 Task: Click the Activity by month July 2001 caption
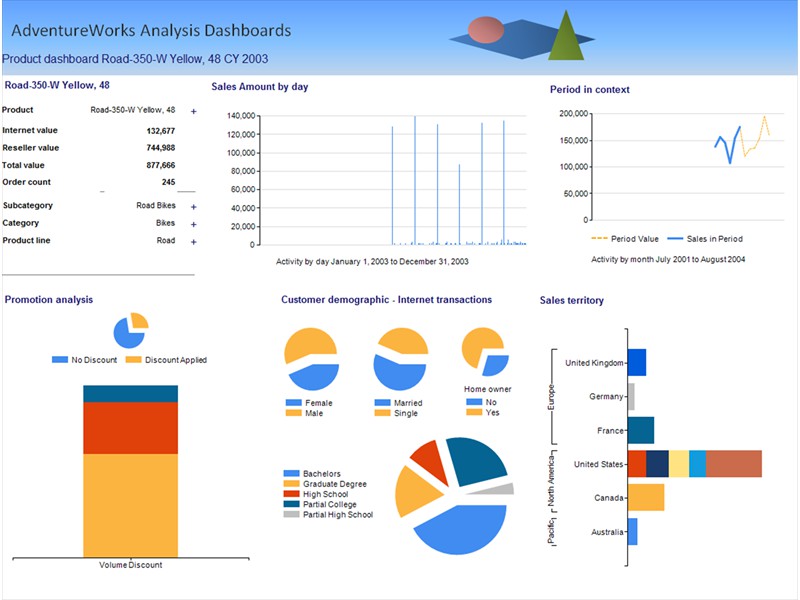[x=668, y=259]
